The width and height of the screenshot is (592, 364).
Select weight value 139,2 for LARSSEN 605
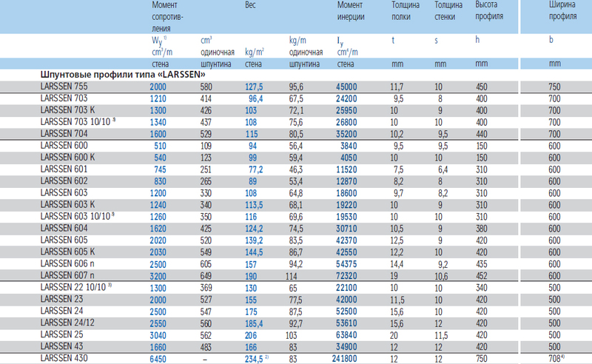[x=254, y=240]
